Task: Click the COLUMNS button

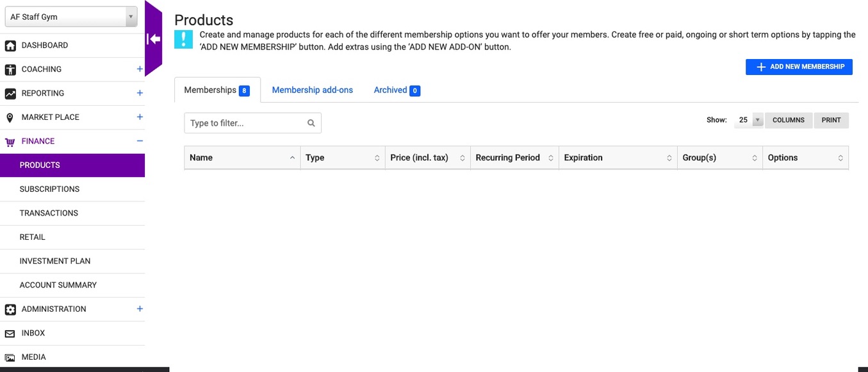Action: (789, 120)
